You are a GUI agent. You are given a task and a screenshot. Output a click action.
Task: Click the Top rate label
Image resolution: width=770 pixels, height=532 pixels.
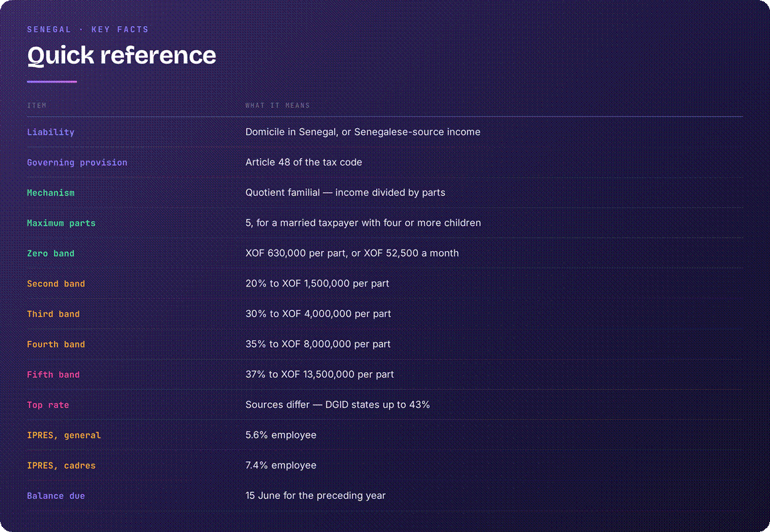click(48, 405)
